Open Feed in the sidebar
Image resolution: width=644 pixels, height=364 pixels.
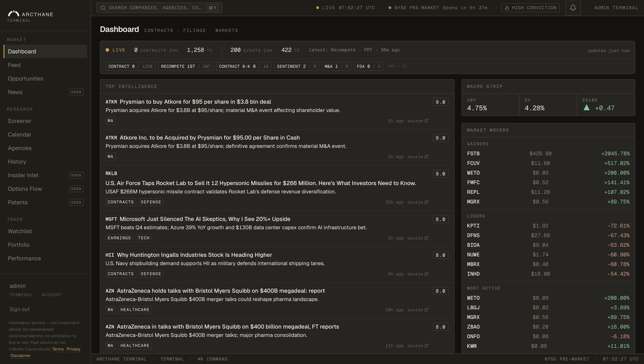point(45,65)
